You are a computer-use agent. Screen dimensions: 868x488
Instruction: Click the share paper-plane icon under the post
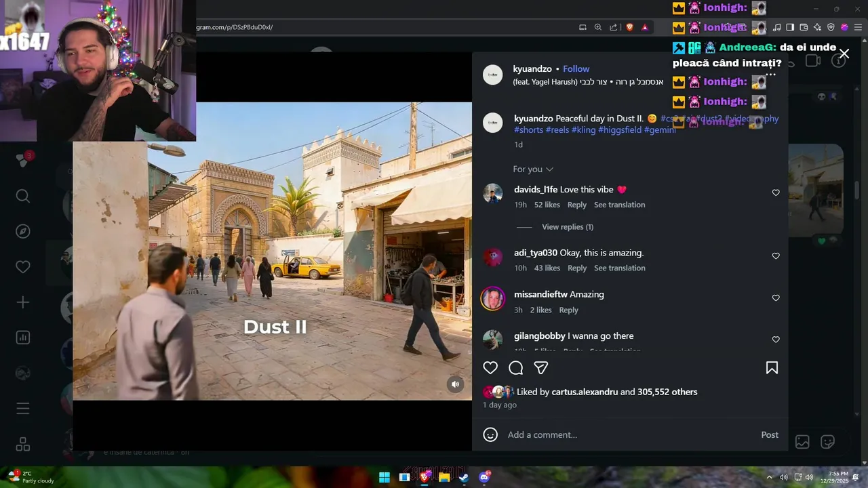coord(541,368)
